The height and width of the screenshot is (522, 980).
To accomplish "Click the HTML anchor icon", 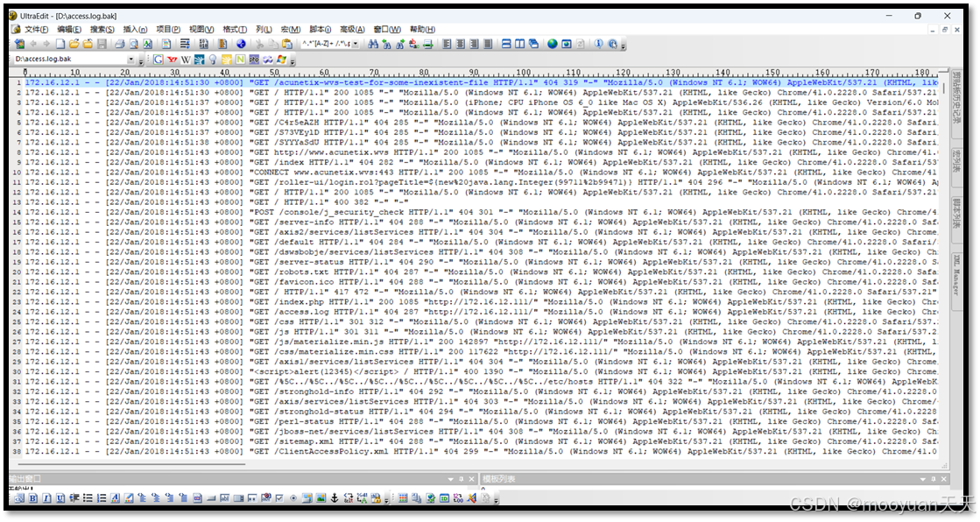I will click(x=335, y=498).
